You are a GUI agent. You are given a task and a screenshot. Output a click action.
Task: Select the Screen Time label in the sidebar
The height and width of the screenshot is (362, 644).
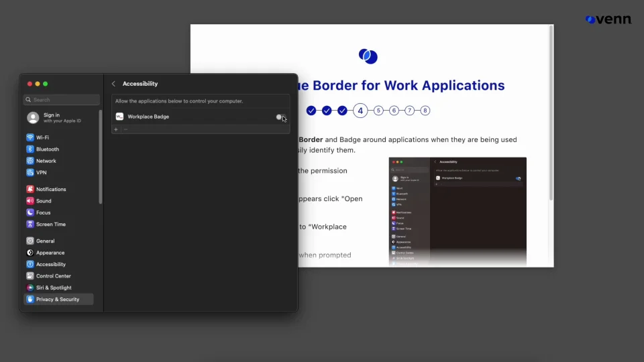51,224
